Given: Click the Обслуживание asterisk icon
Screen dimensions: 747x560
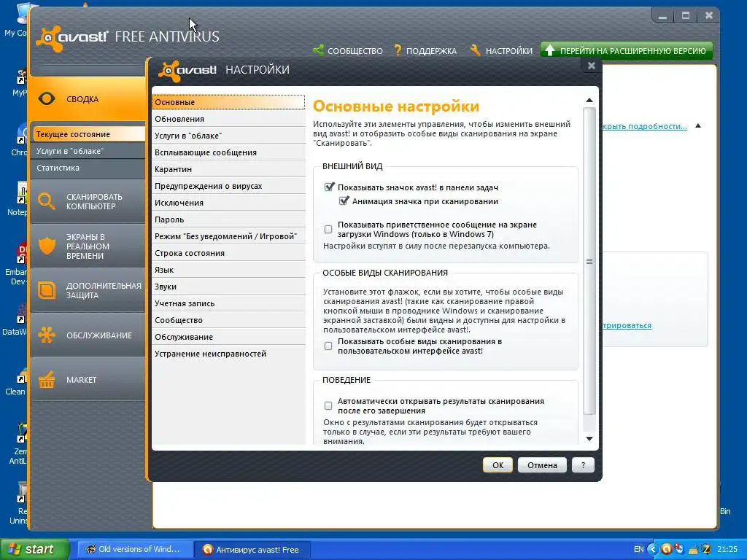Looking at the screenshot, I should [47, 335].
